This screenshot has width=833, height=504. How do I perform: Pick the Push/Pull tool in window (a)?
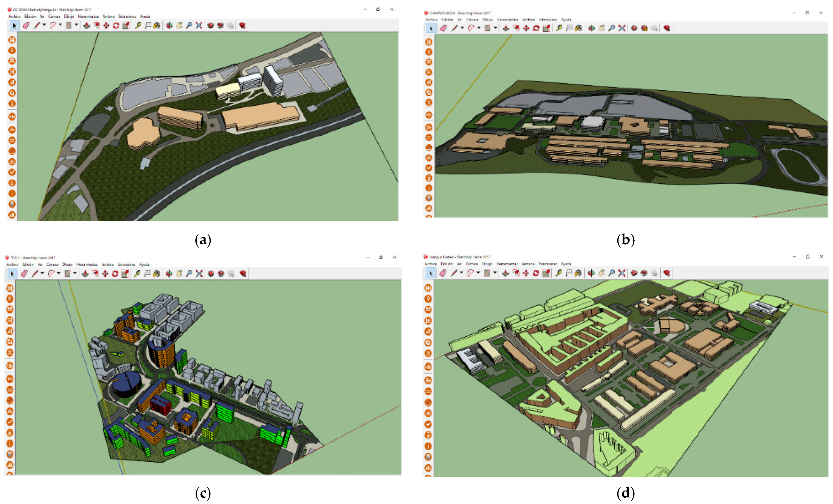click(x=87, y=25)
